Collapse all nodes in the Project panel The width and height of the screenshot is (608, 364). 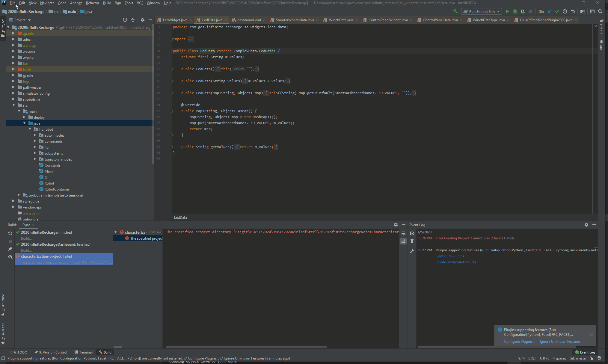pyautogui.click(x=133, y=20)
